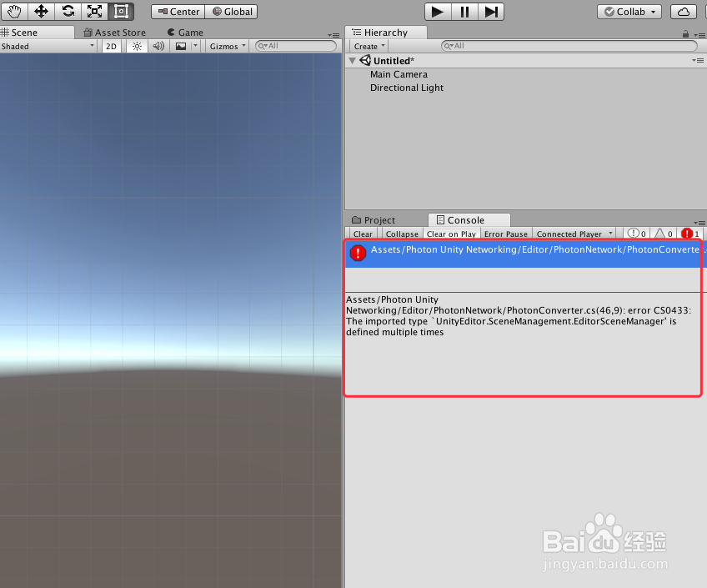
Task: Toggle scene effects image icon
Action: (x=181, y=46)
